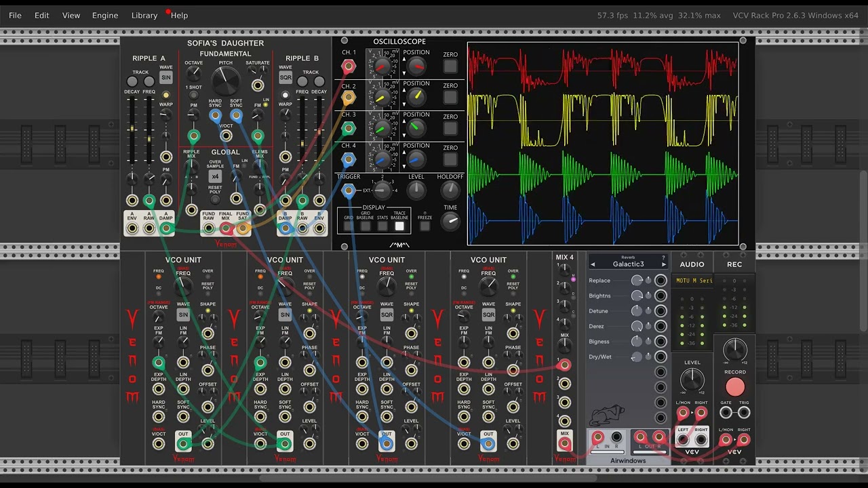Open the View menu

71,15
